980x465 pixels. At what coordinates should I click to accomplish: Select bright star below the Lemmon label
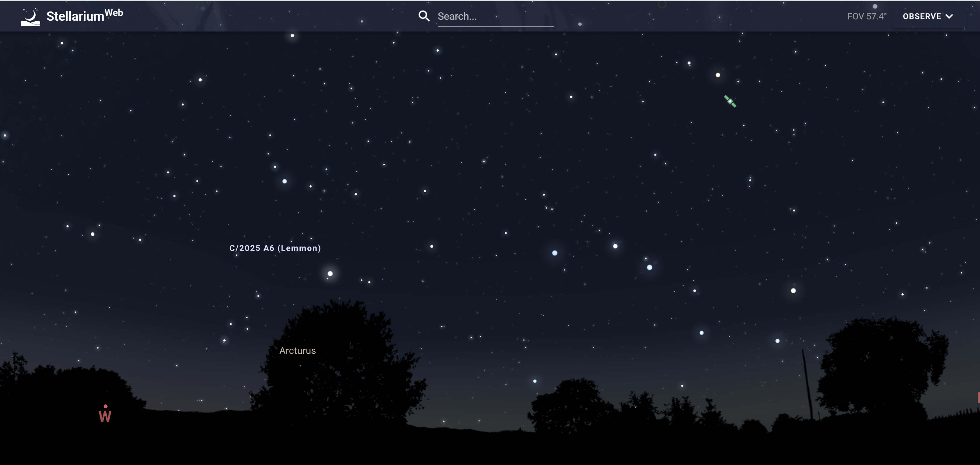330,274
